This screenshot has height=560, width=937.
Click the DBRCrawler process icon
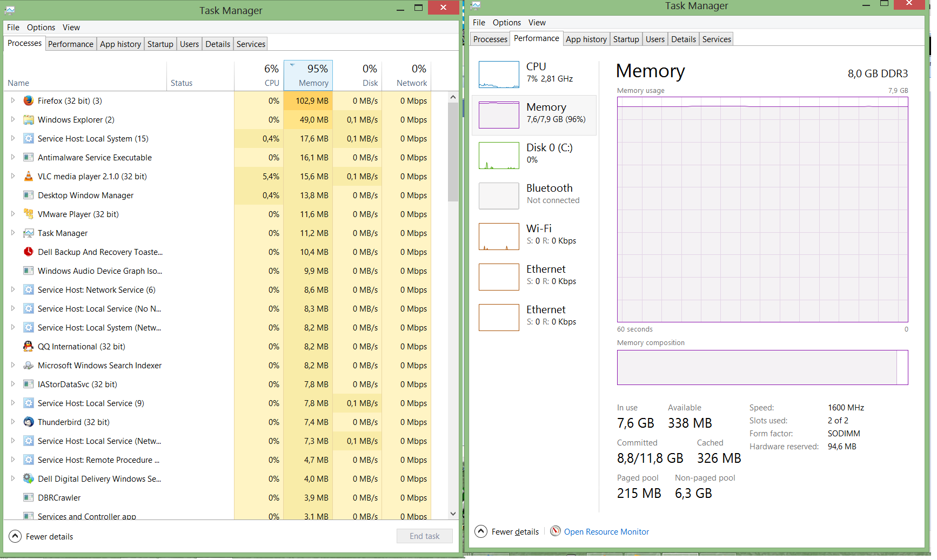pyautogui.click(x=29, y=497)
